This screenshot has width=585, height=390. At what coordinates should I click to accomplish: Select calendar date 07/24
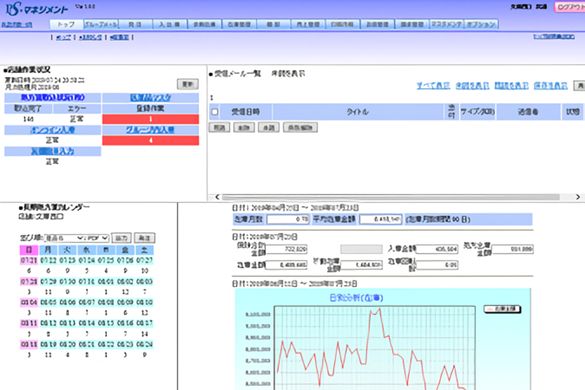(x=87, y=260)
